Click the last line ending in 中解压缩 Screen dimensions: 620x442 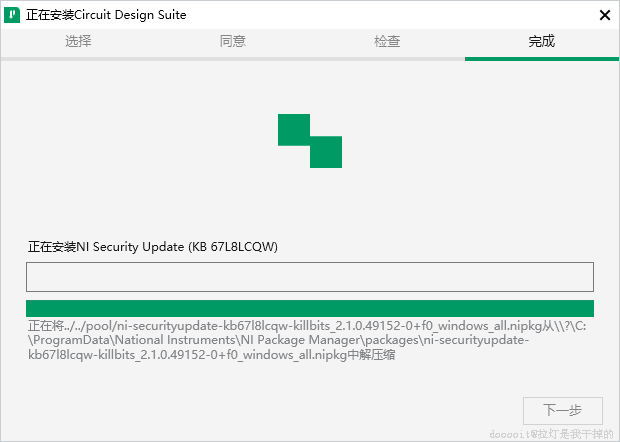(211, 354)
